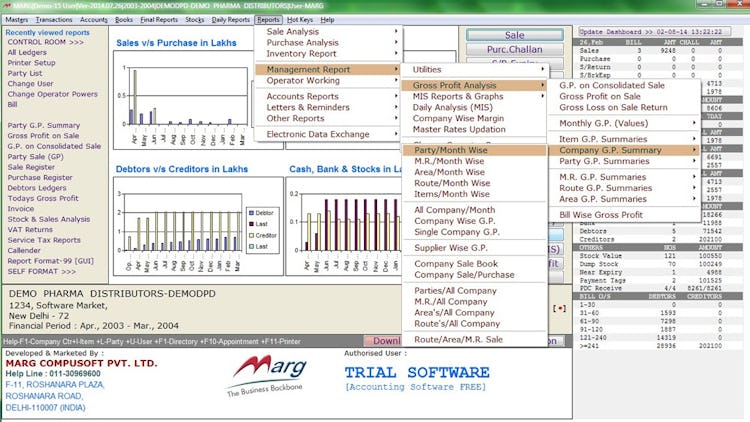750x422 pixels.
Task: Select Company Sale/Purchase entry
Action: click(x=474, y=275)
